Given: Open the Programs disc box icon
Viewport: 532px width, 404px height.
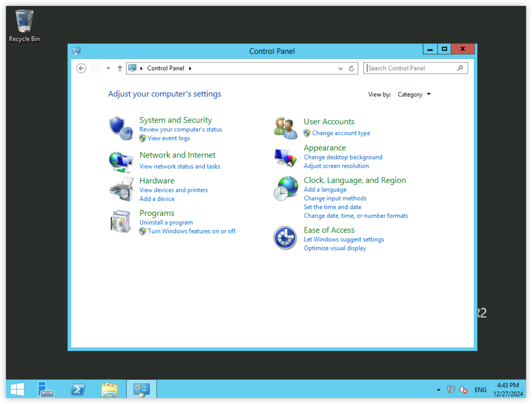Looking at the screenshot, I should click(x=121, y=221).
